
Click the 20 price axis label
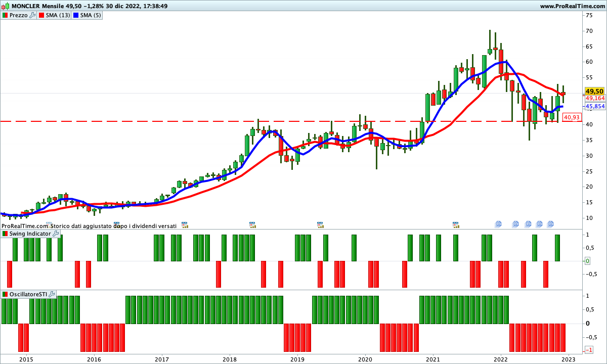(589, 187)
